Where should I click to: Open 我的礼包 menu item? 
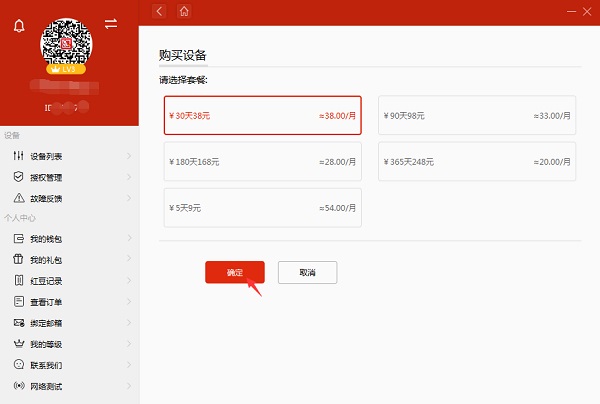69,260
